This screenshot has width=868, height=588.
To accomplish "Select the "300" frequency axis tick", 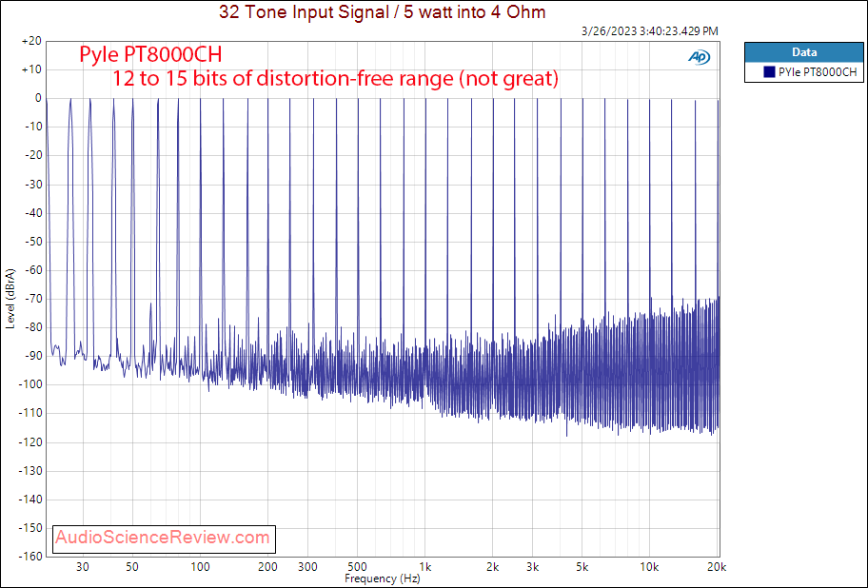I will [x=307, y=567].
